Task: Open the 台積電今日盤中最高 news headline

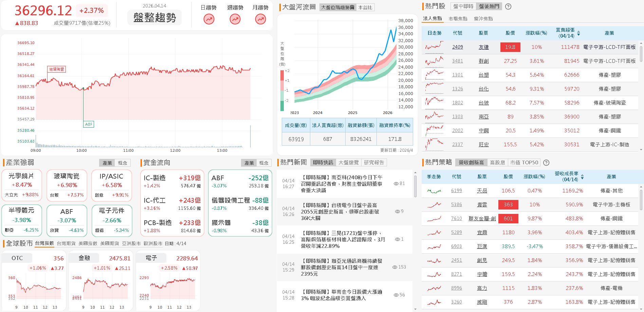Action: [340, 212]
